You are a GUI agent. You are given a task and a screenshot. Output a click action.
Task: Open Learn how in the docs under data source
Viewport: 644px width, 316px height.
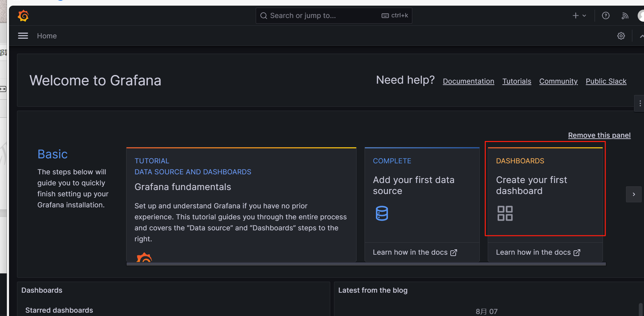415,252
